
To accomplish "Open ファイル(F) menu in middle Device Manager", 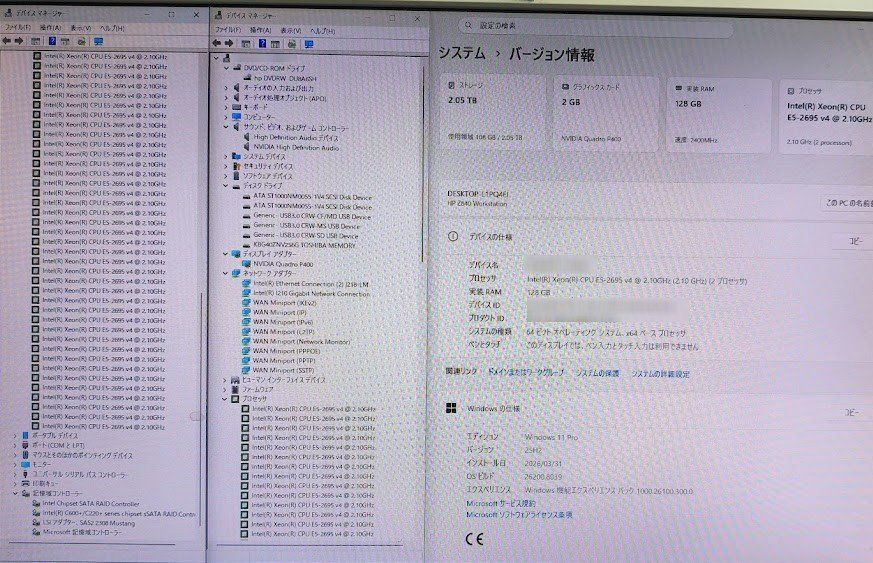I will click(x=228, y=30).
